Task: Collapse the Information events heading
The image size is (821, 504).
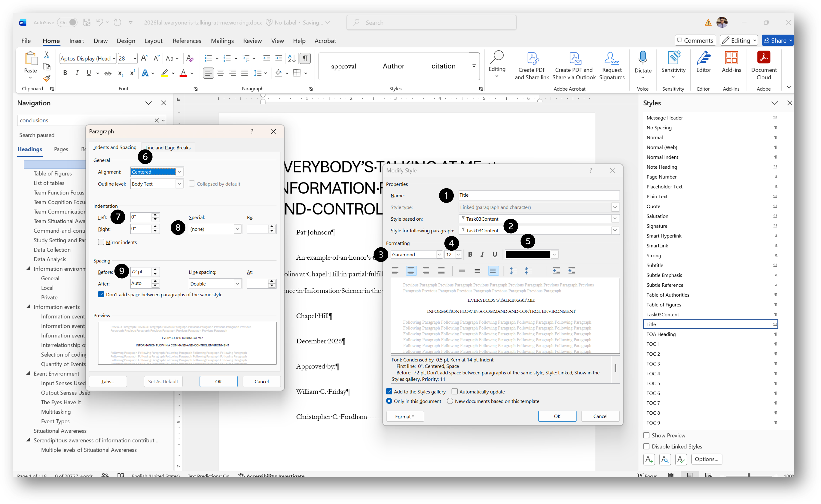Action: tap(28, 307)
